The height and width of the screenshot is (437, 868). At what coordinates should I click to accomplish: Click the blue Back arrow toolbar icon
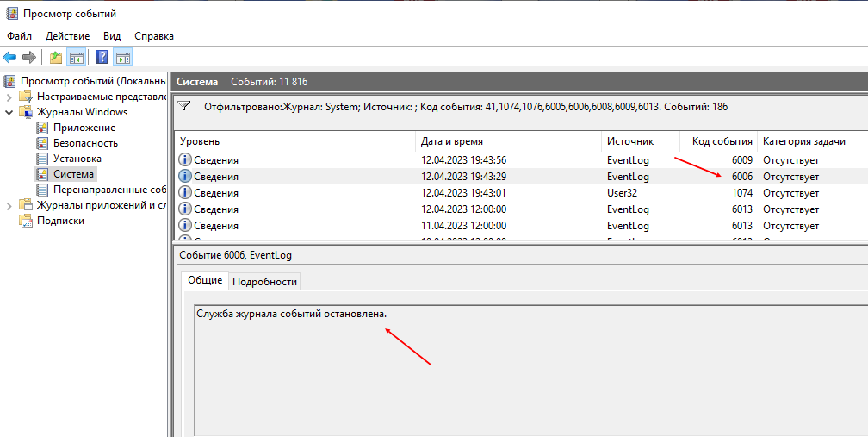pyautogui.click(x=10, y=57)
